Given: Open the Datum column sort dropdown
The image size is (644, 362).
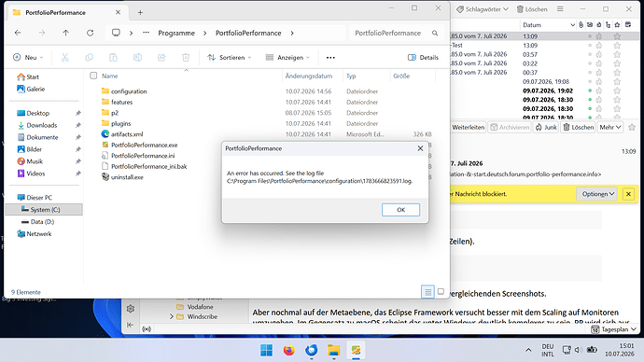Looking at the screenshot, I should tap(572, 25).
